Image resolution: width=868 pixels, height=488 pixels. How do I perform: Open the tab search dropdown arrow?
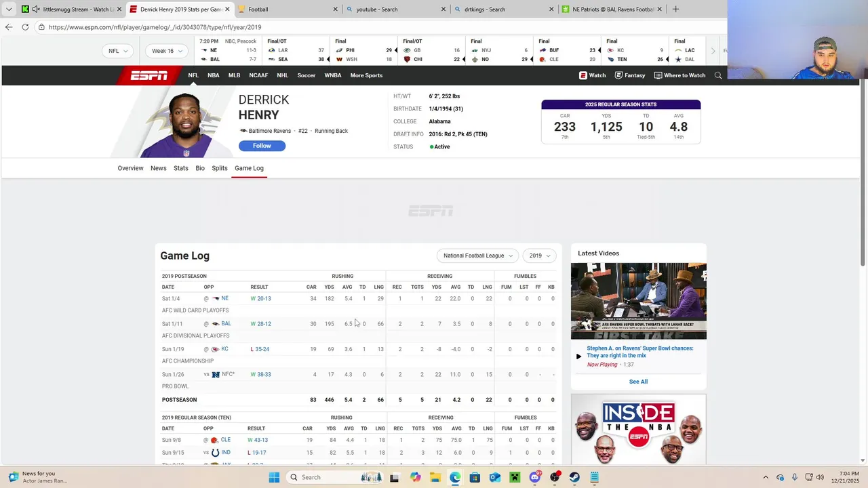[9, 9]
